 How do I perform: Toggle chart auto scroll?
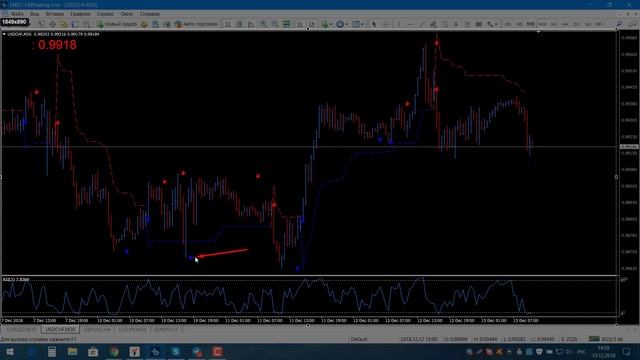tap(300, 24)
